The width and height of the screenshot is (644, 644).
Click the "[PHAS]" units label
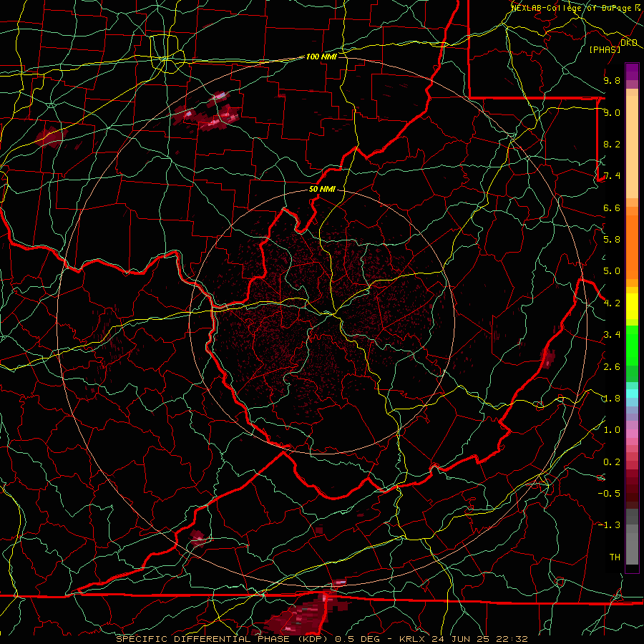coord(605,49)
